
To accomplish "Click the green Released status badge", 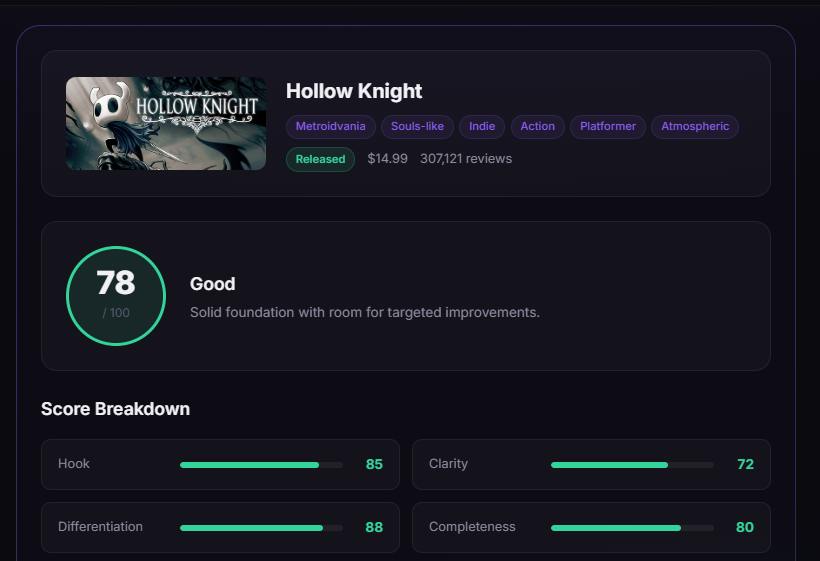I will pos(320,159).
